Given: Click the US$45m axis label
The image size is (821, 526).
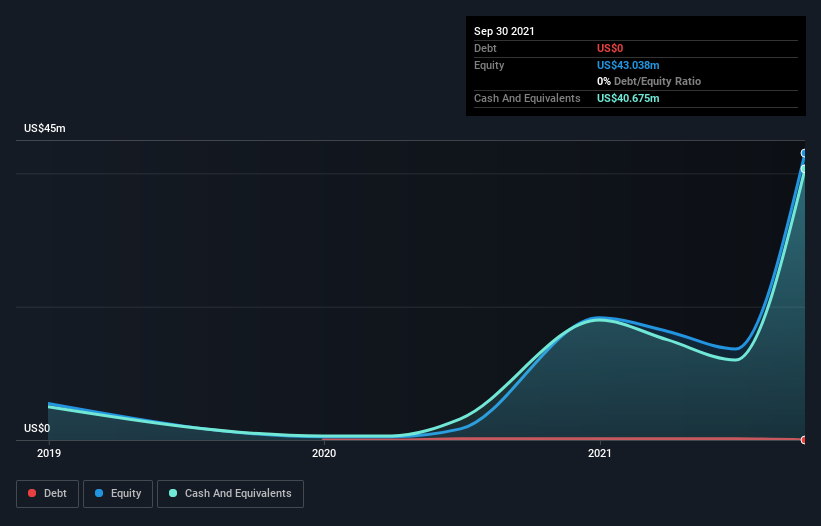Looking at the screenshot, I should (x=45, y=128).
